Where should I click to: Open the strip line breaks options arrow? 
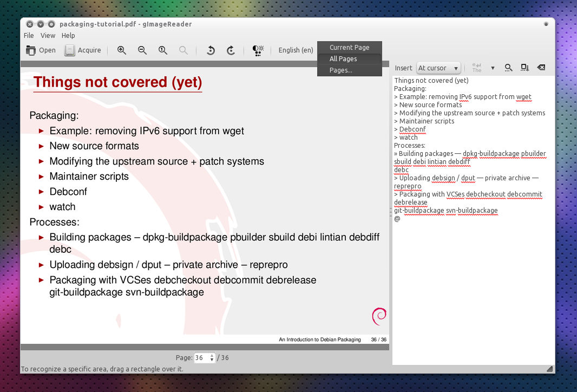[493, 68]
